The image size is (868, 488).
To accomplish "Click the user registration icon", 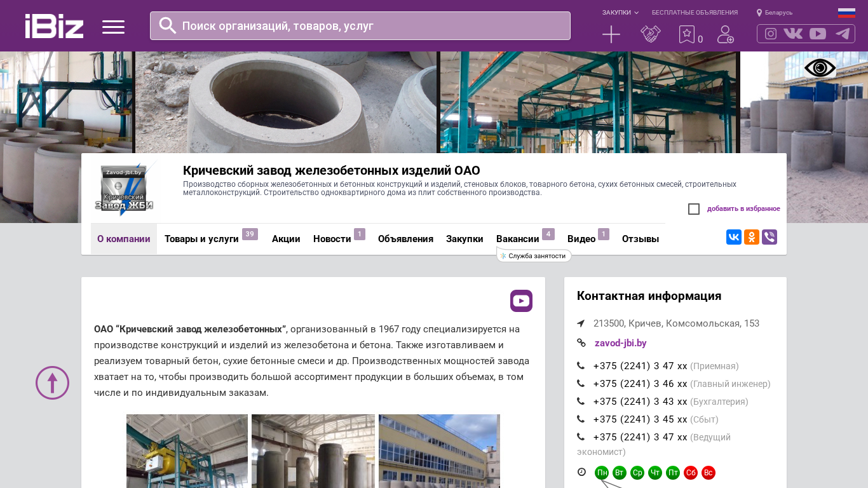I will pyautogui.click(x=726, y=34).
